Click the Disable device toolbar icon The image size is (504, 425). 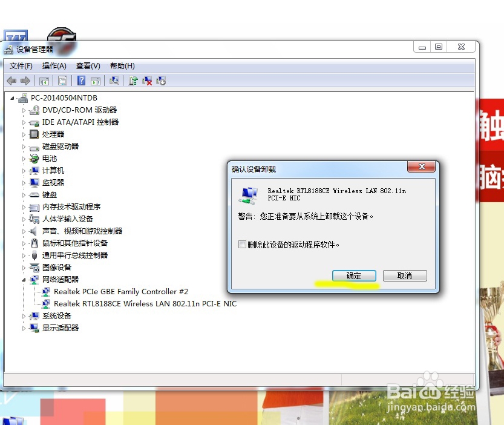point(161,81)
